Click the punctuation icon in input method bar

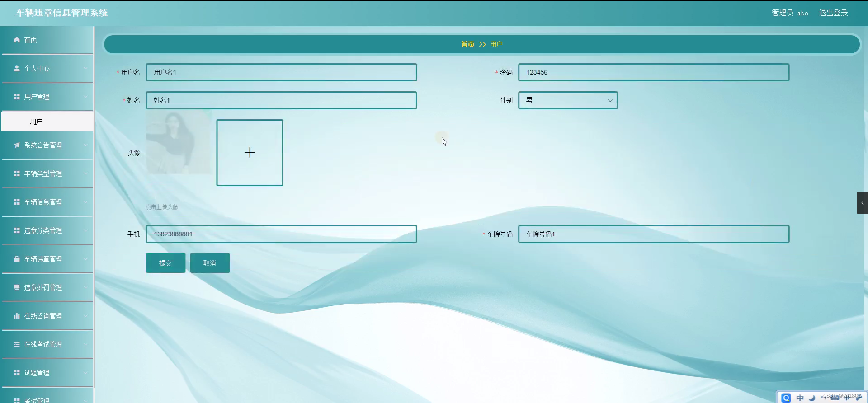pyautogui.click(x=823, y=398)
